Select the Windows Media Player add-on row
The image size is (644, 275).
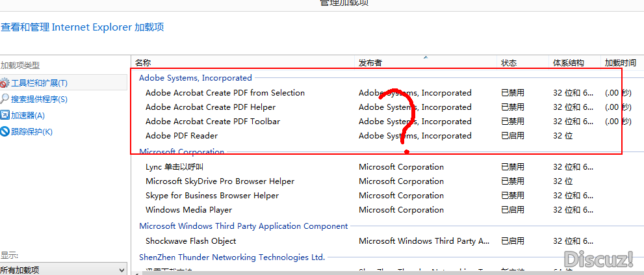coord(188,210)
